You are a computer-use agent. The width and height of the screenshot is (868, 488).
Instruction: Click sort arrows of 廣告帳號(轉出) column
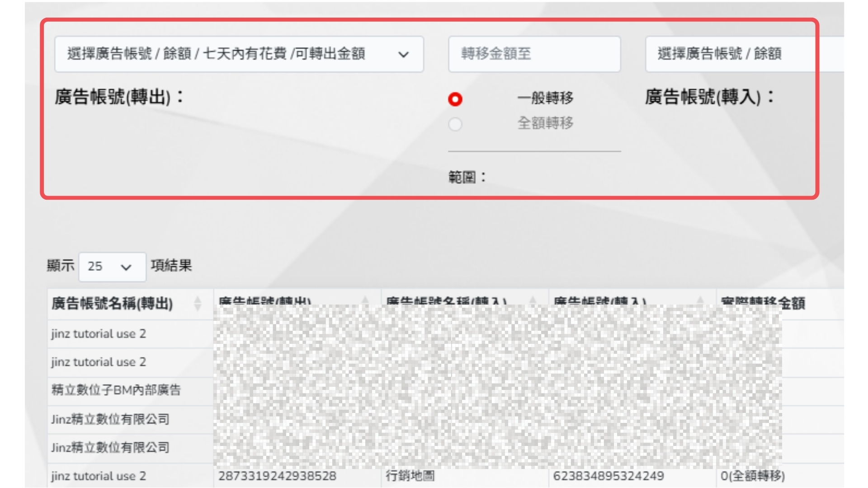pyautogui.click(x=365, y=300)
